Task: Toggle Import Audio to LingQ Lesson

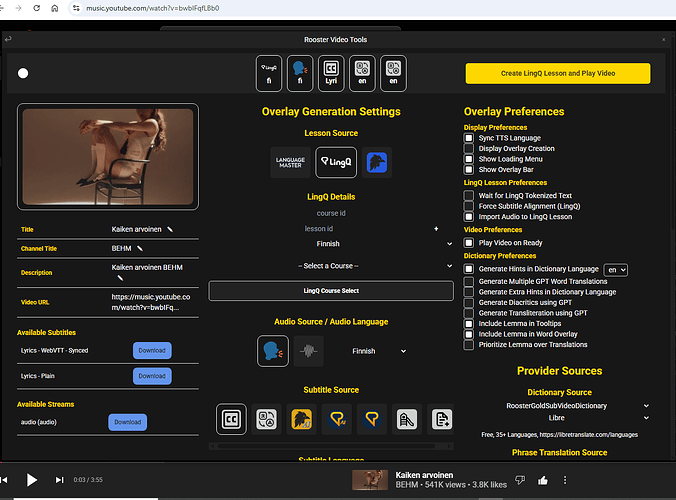Action: 469,217
